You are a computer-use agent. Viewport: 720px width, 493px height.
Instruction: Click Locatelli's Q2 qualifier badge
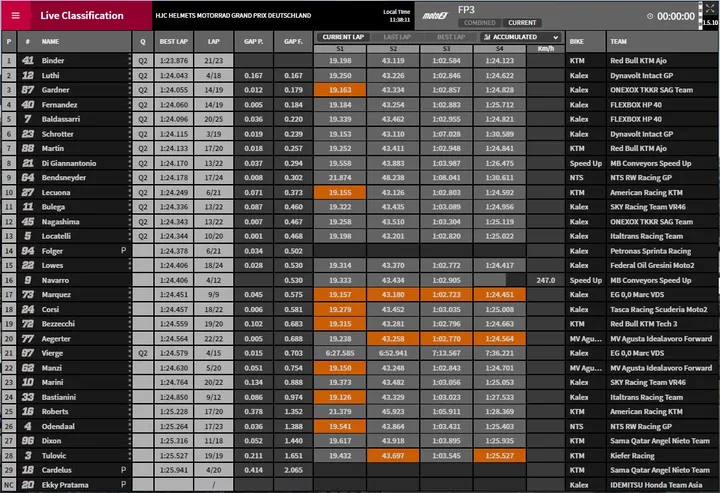coord(143,236)
